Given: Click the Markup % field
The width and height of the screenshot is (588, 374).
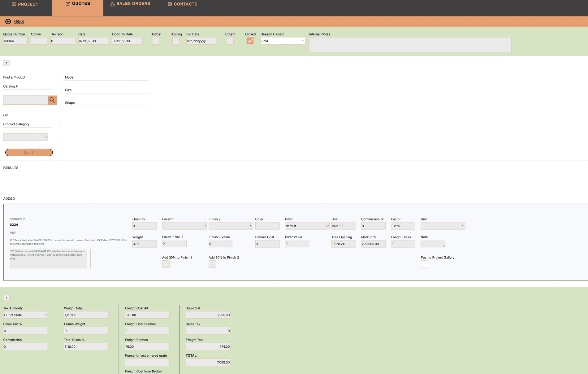Looking at the screenshot, I should click(x=373, y=244).
